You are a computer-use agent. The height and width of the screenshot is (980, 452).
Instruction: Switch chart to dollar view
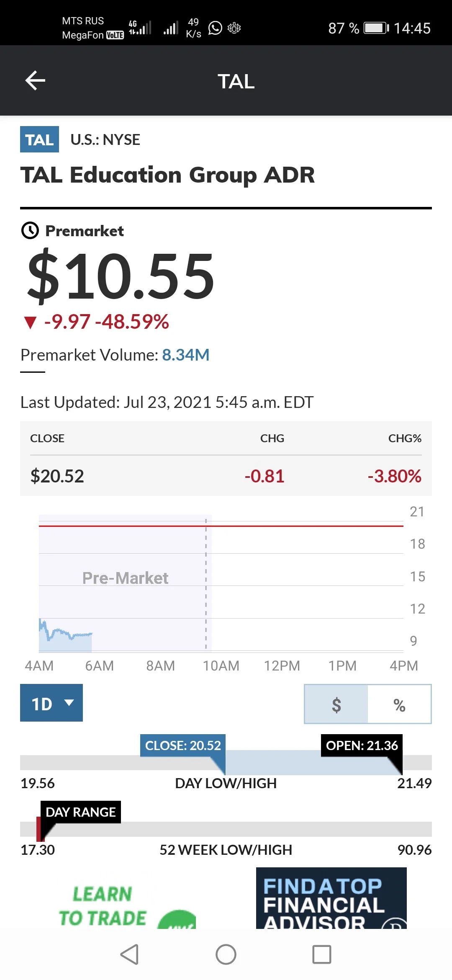[336, 704]
